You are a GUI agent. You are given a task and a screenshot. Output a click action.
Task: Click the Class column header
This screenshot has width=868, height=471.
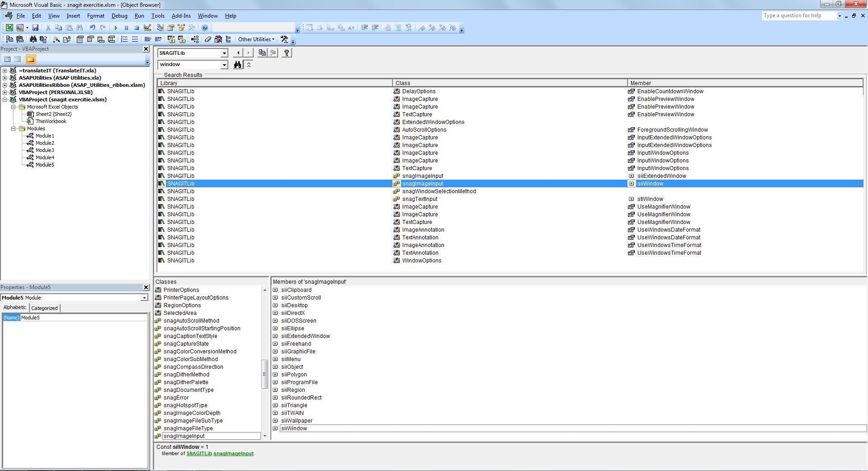(509, 83)
